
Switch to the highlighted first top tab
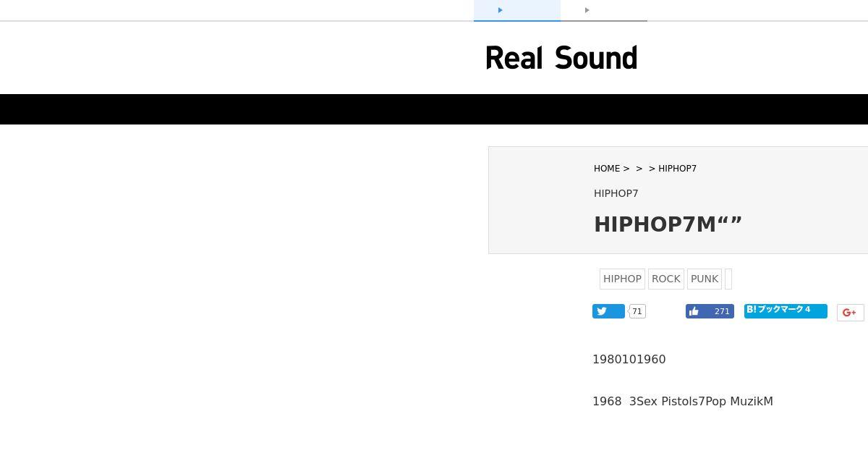coord(517,11)
